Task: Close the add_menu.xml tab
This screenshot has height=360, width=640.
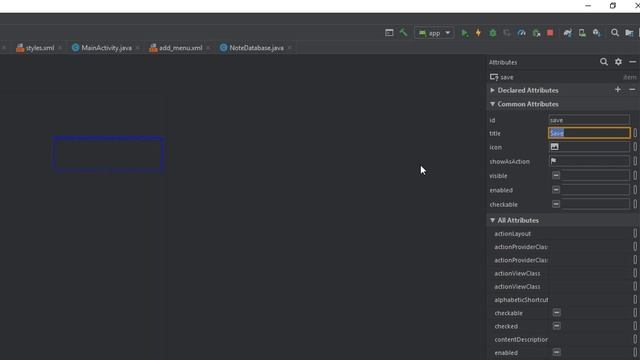Action: click(208, 48)
